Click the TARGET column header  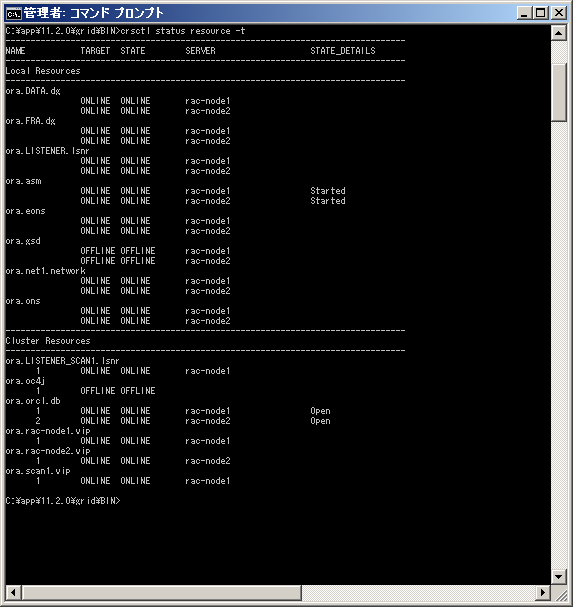coord(95,51)
